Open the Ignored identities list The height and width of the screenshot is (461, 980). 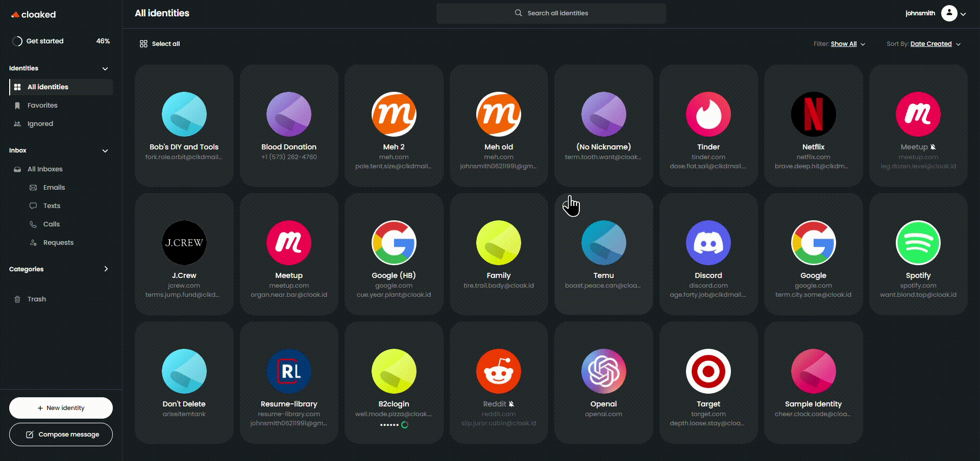[x=61, y=124]
